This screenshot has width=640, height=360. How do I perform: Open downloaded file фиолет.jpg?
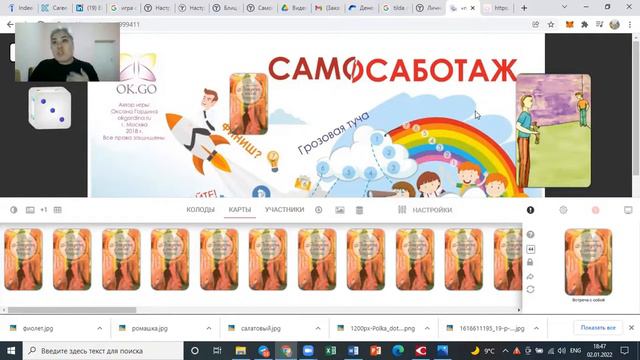pyautogui.click(x=38, y=328)
